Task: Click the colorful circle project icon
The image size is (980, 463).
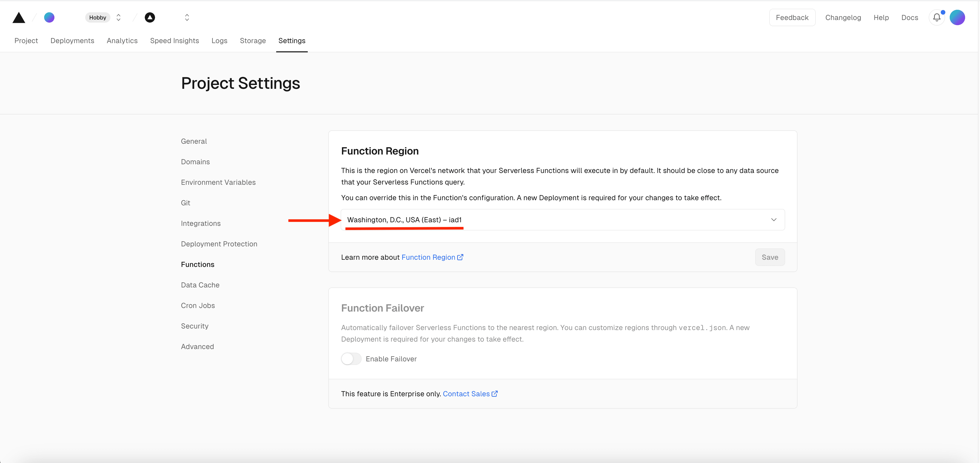Action: (x=49, y=17)
